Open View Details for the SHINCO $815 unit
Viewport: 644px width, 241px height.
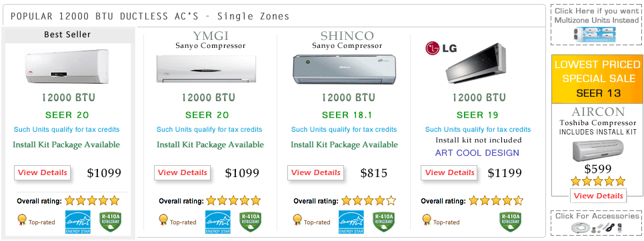point(316,172)
